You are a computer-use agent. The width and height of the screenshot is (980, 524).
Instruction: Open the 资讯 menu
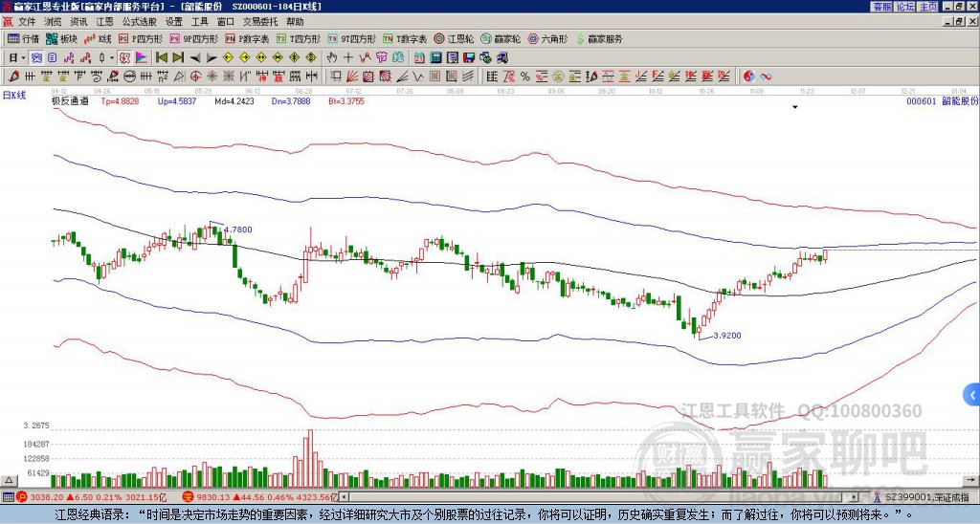click(78, 22)
